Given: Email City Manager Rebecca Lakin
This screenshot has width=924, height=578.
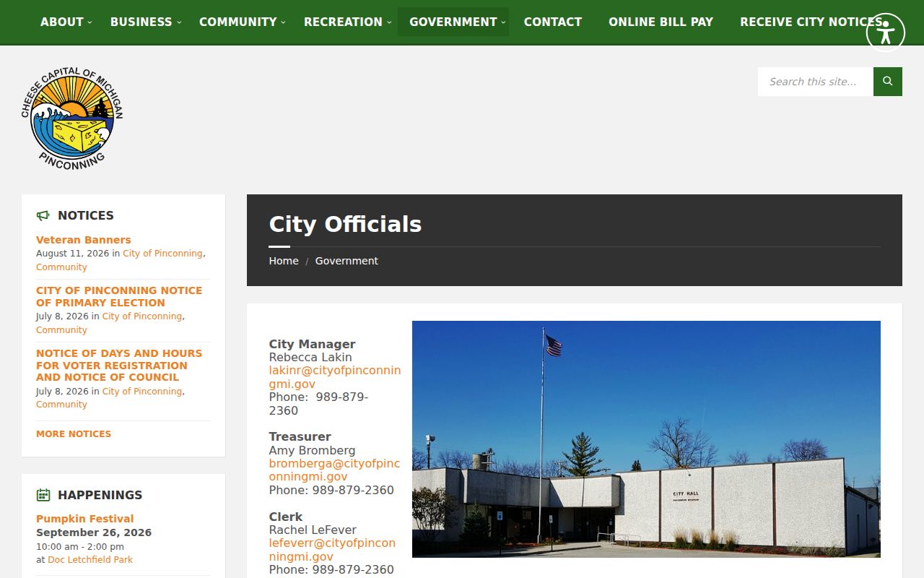Looking at the screenshot, I should pos(335,377).
